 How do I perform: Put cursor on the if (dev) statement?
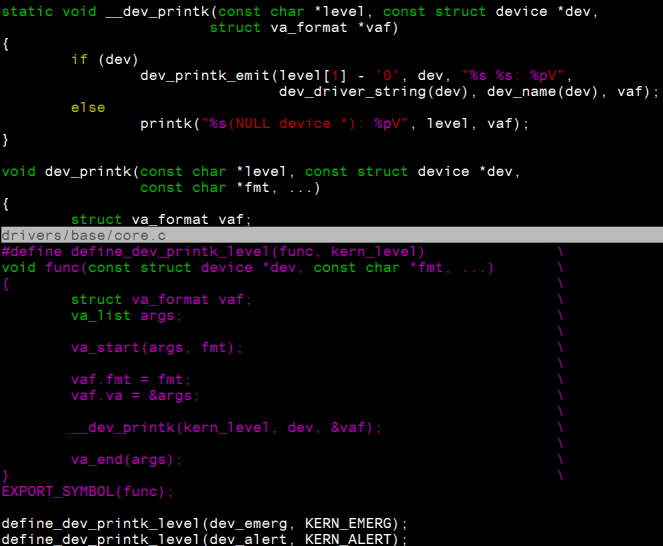pyautogui.click(x=105, y=59)
